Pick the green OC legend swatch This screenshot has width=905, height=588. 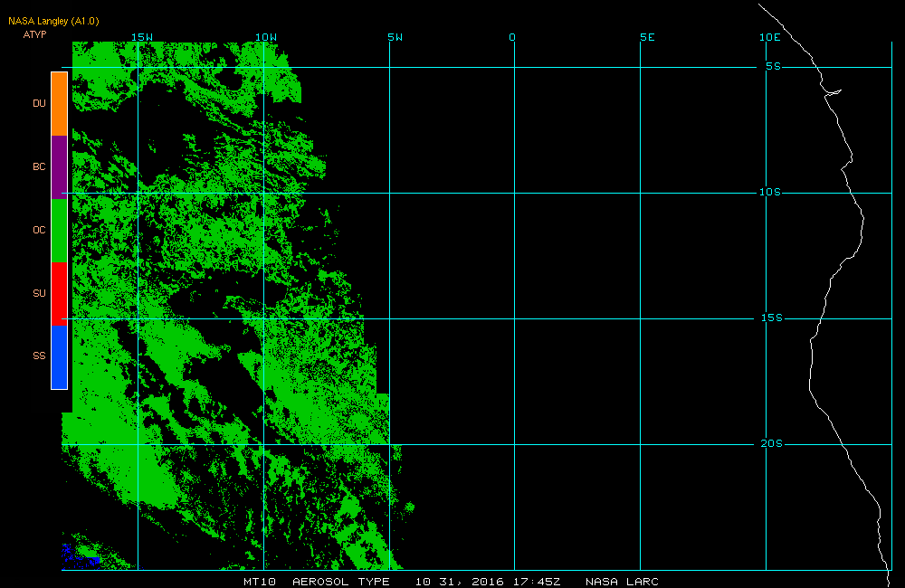coord(59,231)
